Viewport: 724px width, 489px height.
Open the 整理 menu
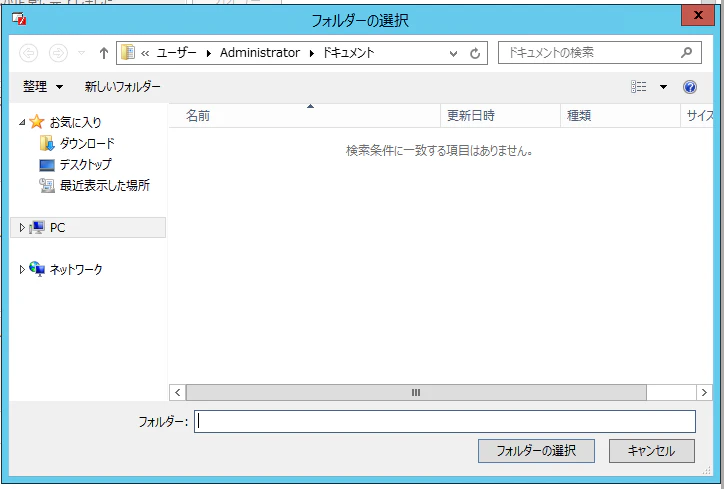pos(43,86)
